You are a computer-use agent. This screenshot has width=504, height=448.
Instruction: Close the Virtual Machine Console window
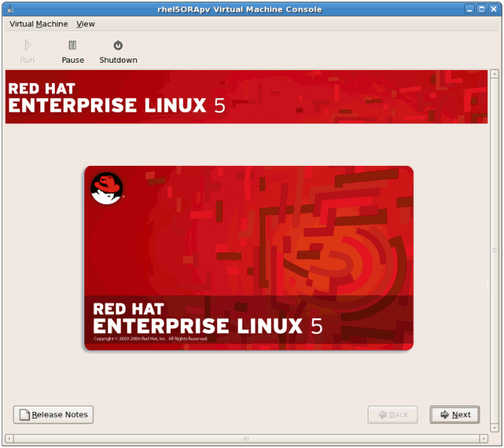tap(494, 9)
